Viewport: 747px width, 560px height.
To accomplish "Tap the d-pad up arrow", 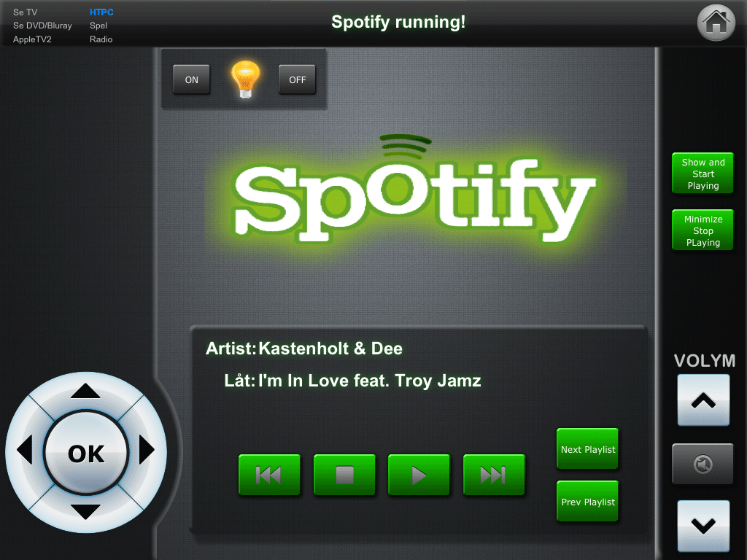I will tap(85, 391).
